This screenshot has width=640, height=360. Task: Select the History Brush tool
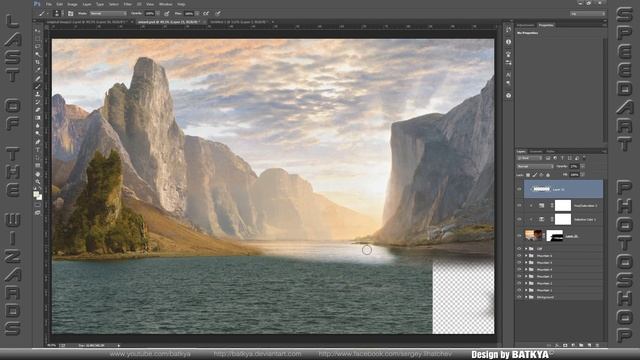click(38, 102)
